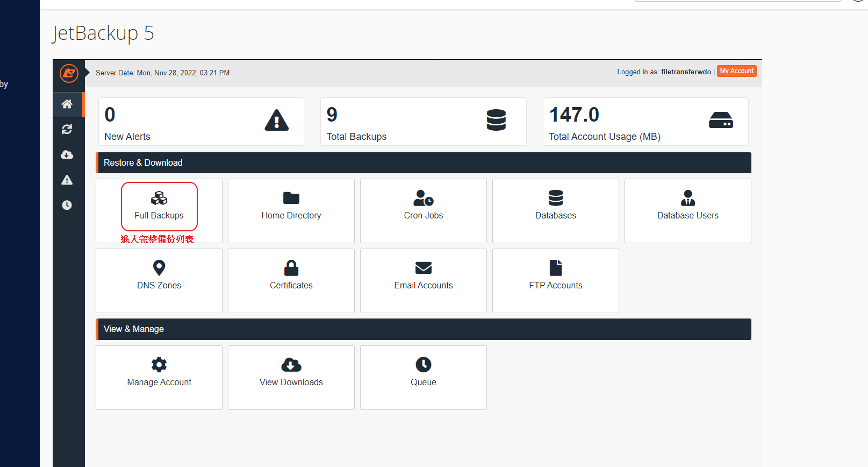868x467 pixels.
Task: Click the orange My Account button
Action: (737, 71)
